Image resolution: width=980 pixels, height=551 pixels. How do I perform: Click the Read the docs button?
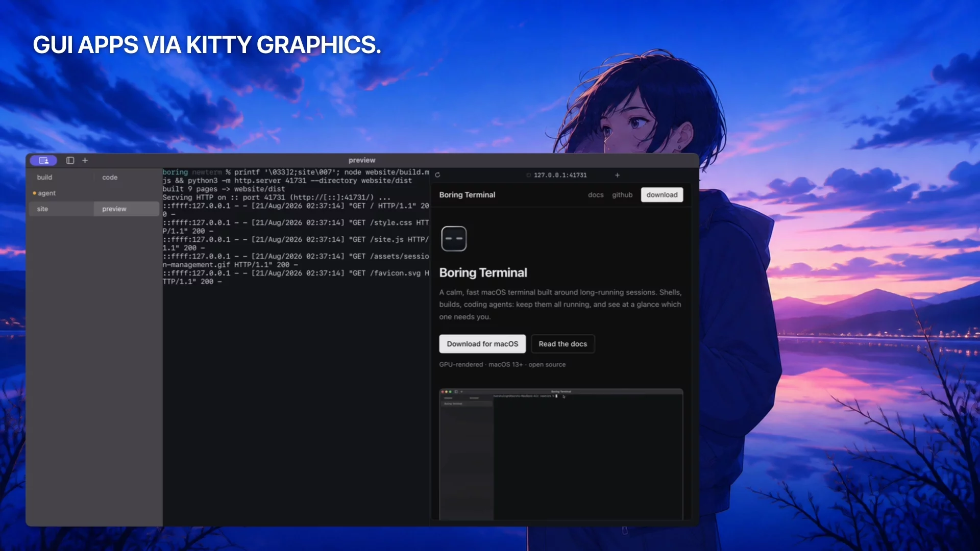562,344
